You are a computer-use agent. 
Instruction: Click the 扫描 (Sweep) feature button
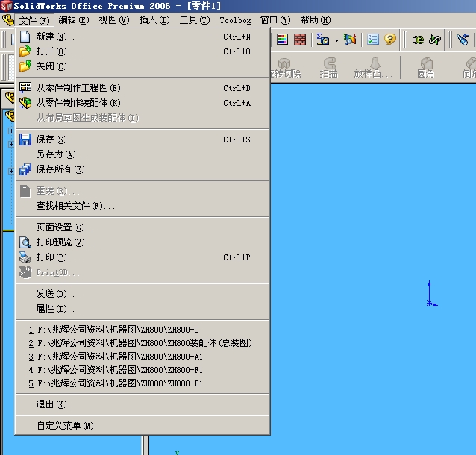click(x=329, y=68)
